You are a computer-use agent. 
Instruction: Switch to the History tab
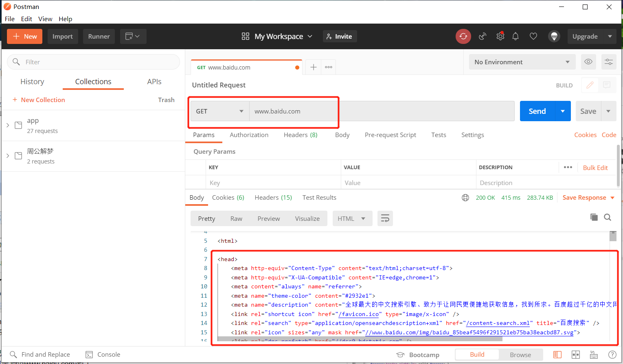point(32,82)
